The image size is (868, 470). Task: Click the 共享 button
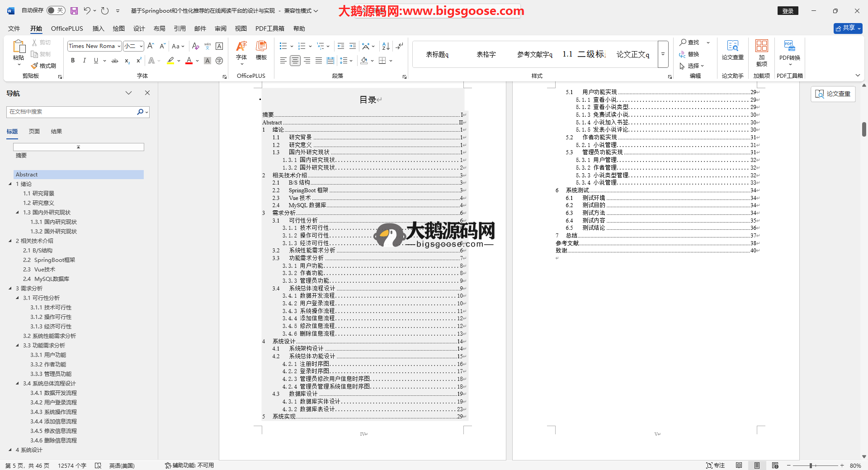tap(848, 28)
